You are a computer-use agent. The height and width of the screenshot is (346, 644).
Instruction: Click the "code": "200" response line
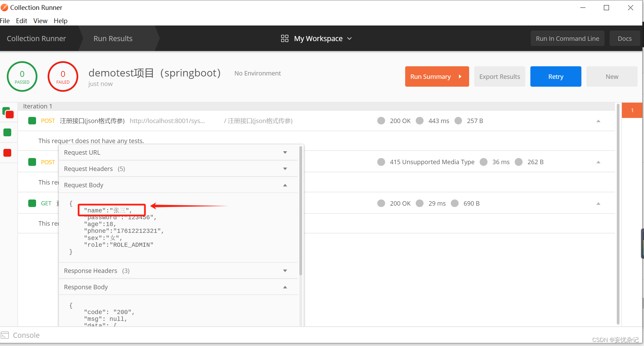109,312
